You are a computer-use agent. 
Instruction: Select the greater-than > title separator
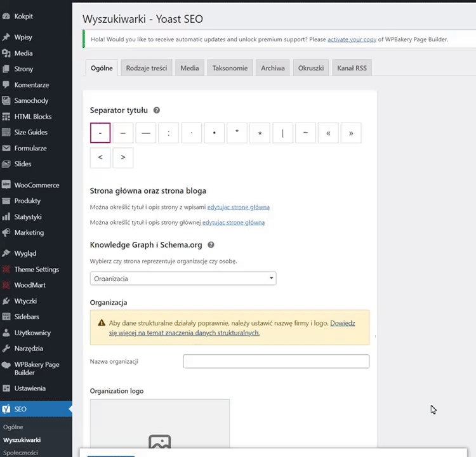pyautogui.click(x=123, y=157)
